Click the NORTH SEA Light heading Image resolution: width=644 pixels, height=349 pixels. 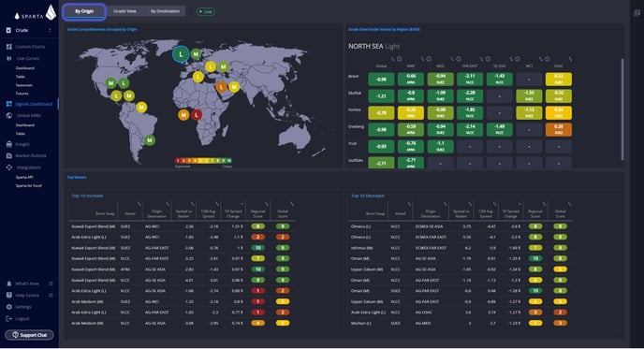[373, 47]
